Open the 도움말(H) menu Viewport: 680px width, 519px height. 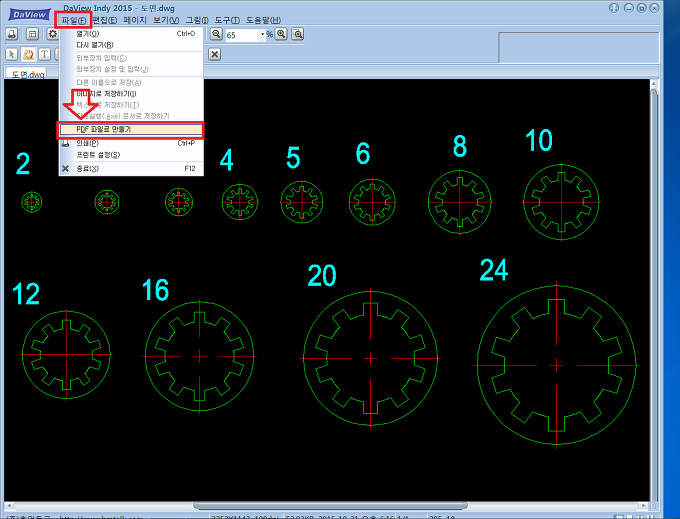pos(263,20)
